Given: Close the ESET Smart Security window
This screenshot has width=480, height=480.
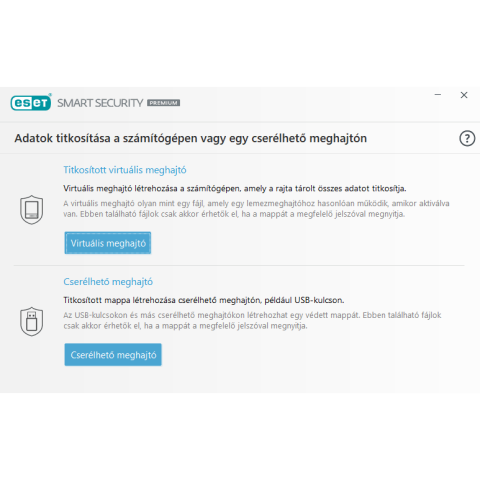Looking at the screenshot, I should click(464, 95).
